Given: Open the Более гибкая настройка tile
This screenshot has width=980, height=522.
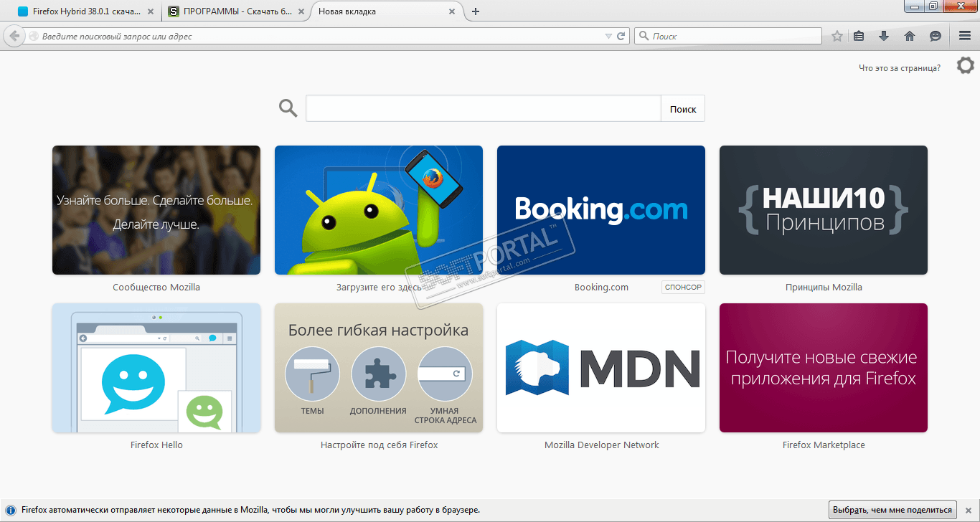Looking at the screenshot, I should tap(379, 368).
